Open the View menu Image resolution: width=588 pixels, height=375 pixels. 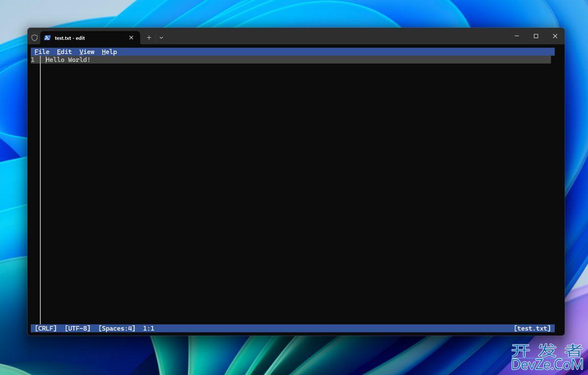click(x=87, y=51)
